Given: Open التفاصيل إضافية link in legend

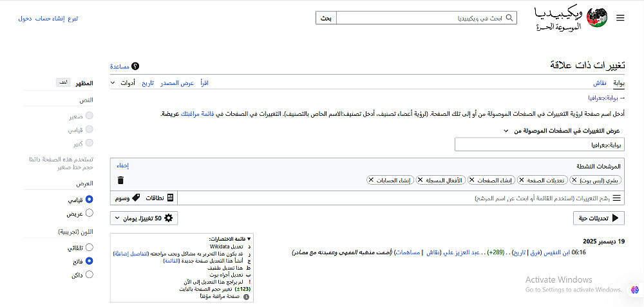Looking at the screenshot, I should [x=129, y=254].
